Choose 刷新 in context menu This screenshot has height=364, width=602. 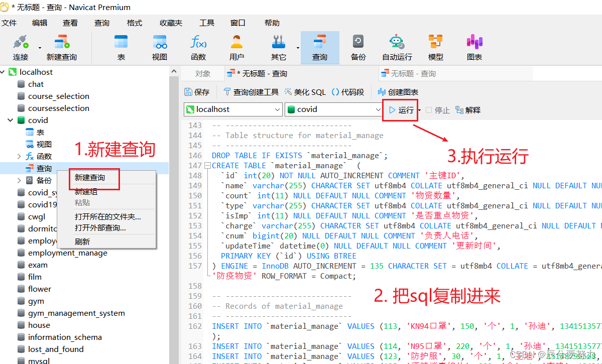[82, 242]
